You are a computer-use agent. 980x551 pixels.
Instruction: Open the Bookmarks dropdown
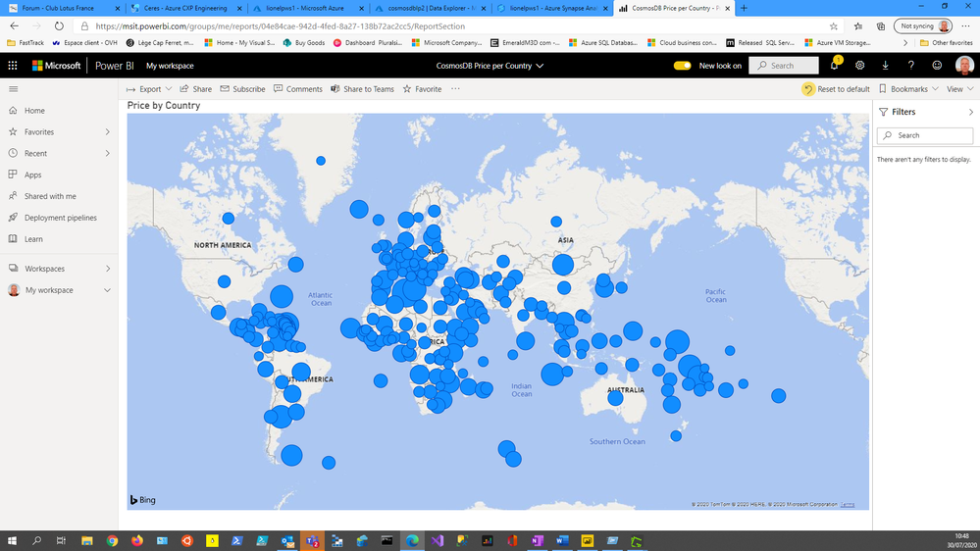click(x=908, y=88)
